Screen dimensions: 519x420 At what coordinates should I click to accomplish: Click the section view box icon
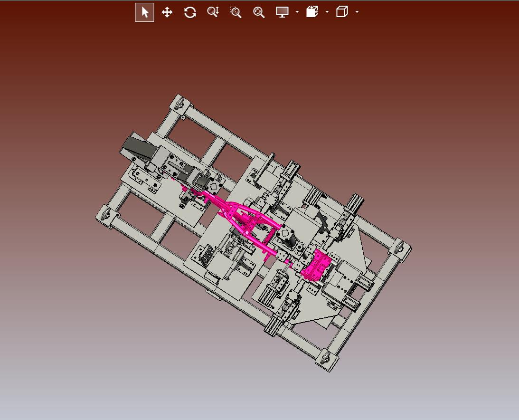coord(312,12)
